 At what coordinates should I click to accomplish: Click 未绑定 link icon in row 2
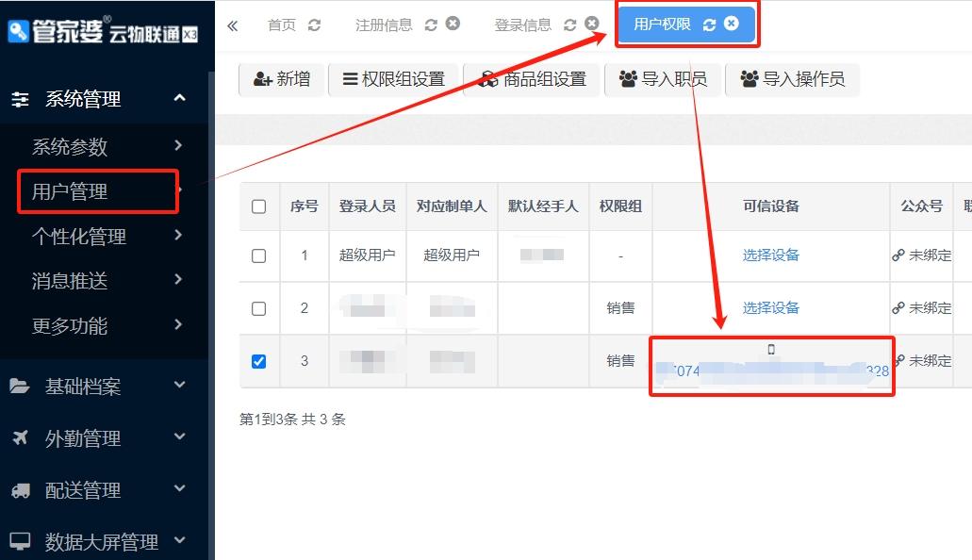click(898, 307)
